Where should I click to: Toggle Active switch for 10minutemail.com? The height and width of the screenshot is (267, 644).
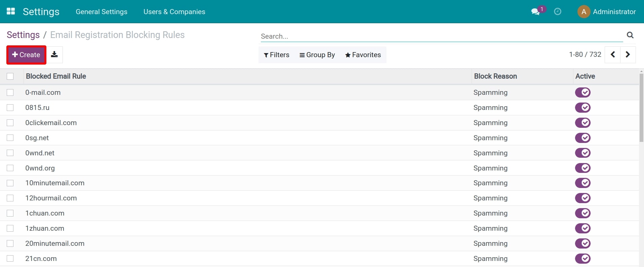click(582, 183)
